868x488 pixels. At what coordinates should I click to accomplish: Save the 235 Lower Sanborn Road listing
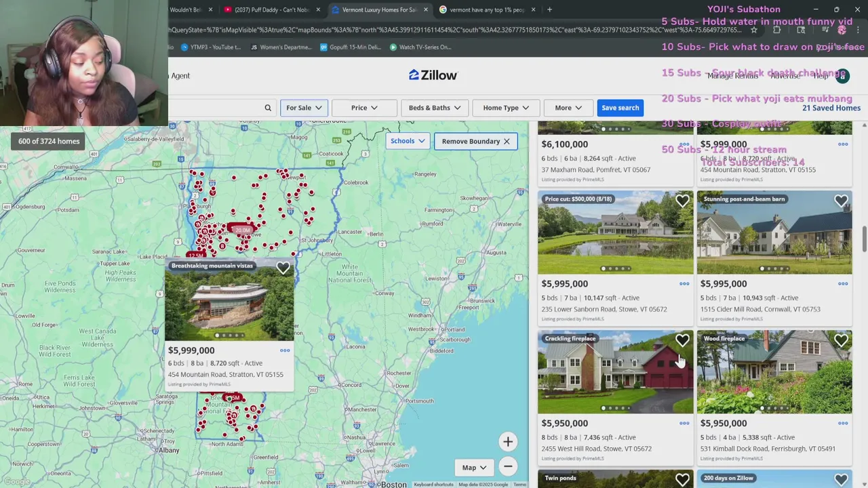pyautogui.click(x=682, y=201)
